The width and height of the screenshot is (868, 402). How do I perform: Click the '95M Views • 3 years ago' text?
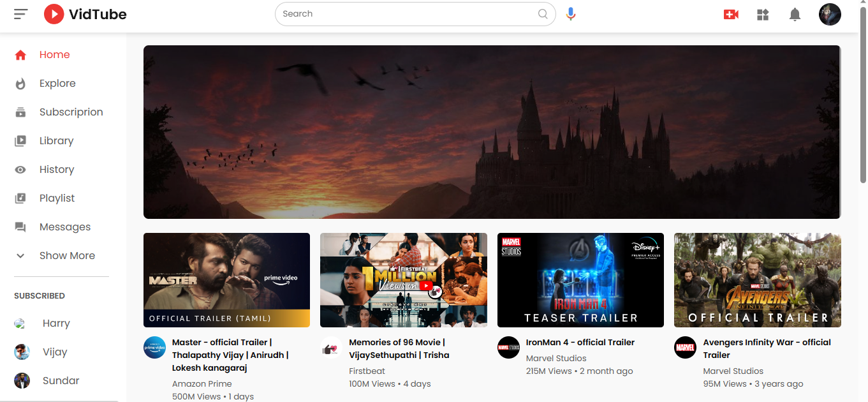coord(753,383)
